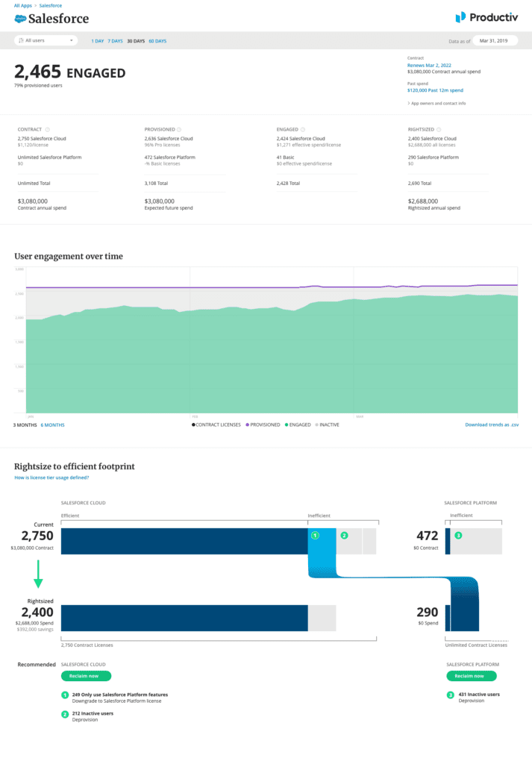This screenshot has height=764, width=532.
Task: Click recommendation badge 2 beside 212 Inactive users
Action: [x=65, y=714]
